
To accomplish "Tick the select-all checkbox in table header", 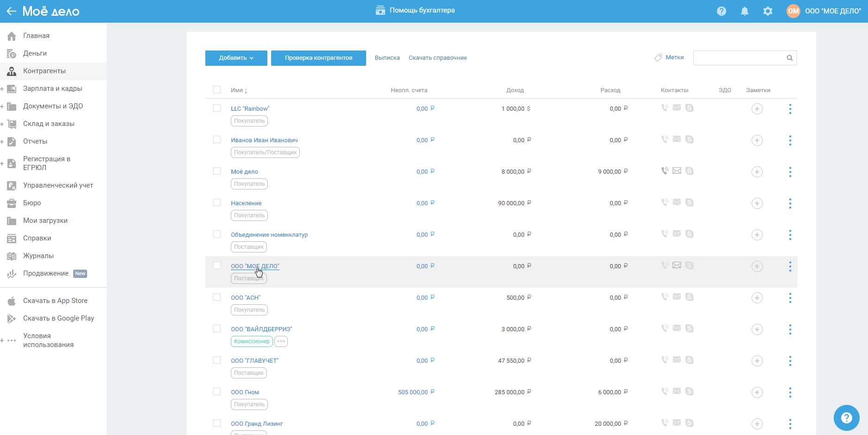I will tap(217, 89).
